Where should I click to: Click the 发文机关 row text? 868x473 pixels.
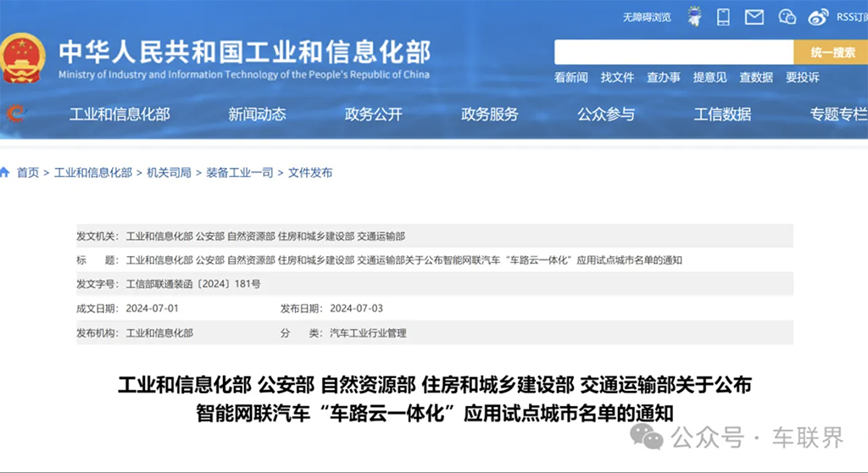(x=265, y=236)
